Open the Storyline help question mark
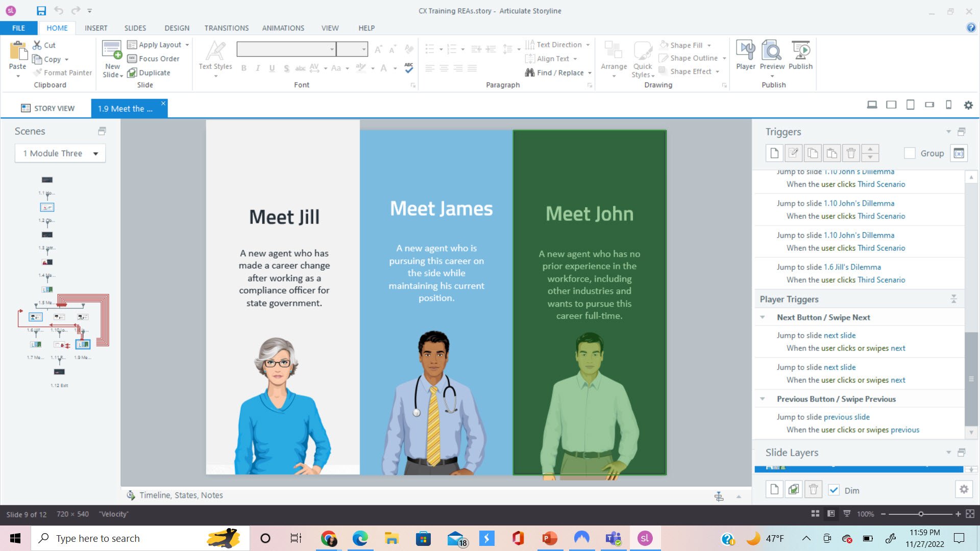The image size is (980, 551). (971, 28)
